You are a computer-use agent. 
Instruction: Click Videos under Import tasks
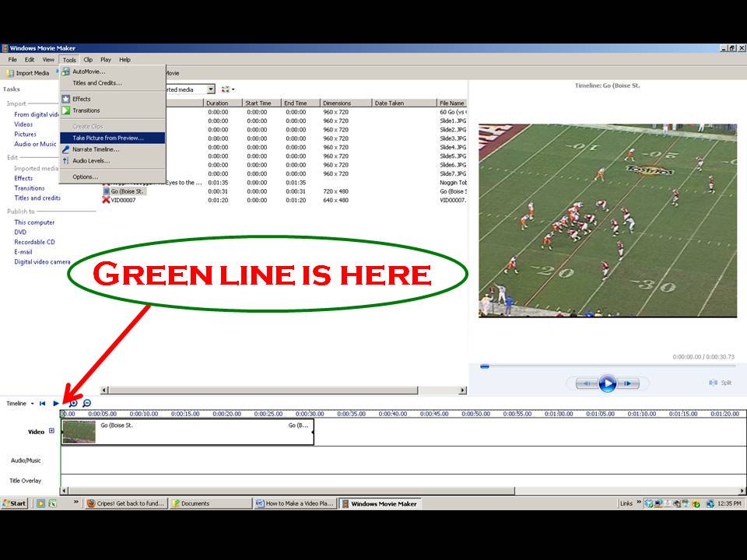[x=23, y=124]
